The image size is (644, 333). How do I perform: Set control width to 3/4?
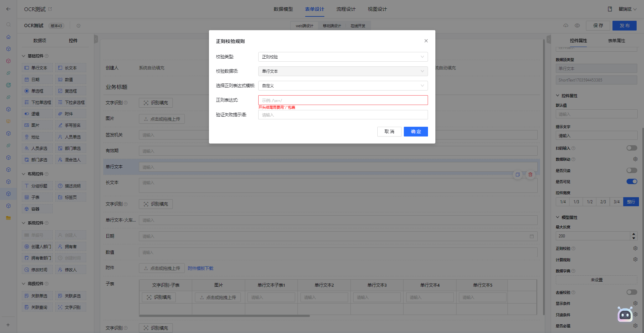click(616, 202)
